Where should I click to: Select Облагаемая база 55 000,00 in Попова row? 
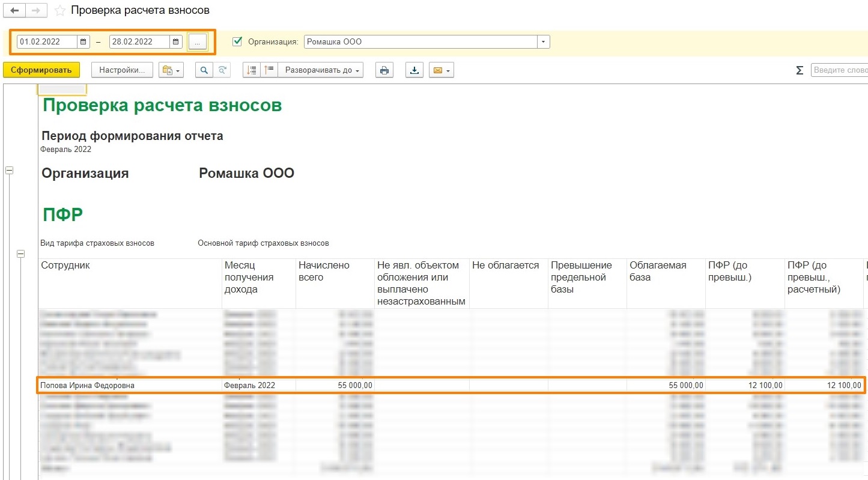666,385
